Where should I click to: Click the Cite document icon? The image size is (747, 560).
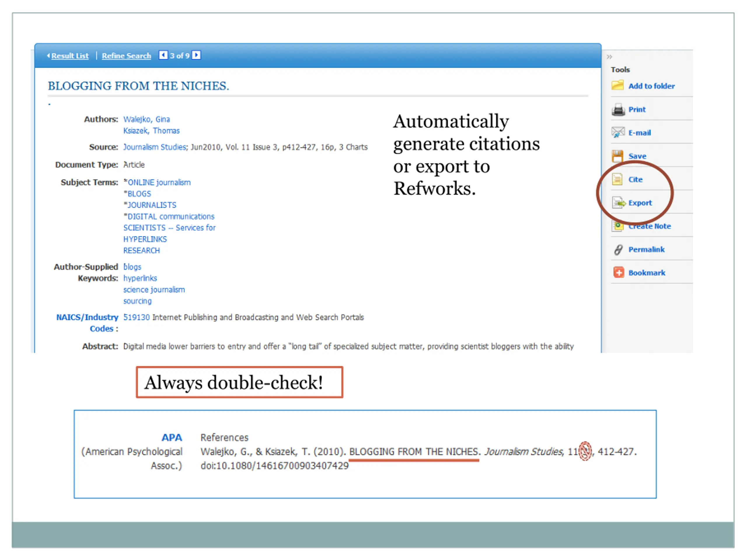(617, 179)
